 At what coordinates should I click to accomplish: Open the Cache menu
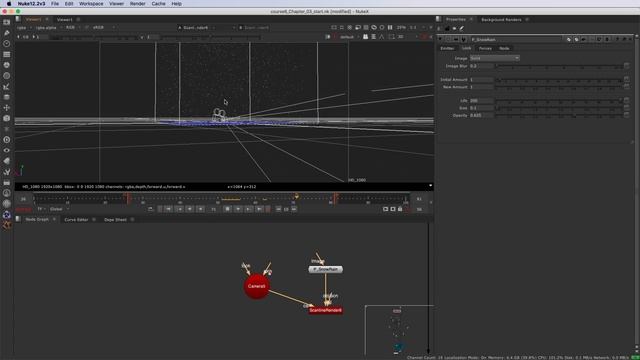coord(158,4)
